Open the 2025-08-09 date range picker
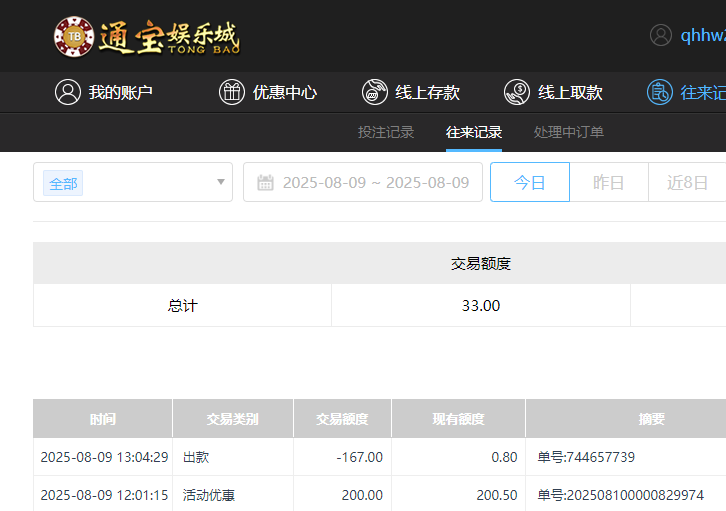 tap(375, 183)
